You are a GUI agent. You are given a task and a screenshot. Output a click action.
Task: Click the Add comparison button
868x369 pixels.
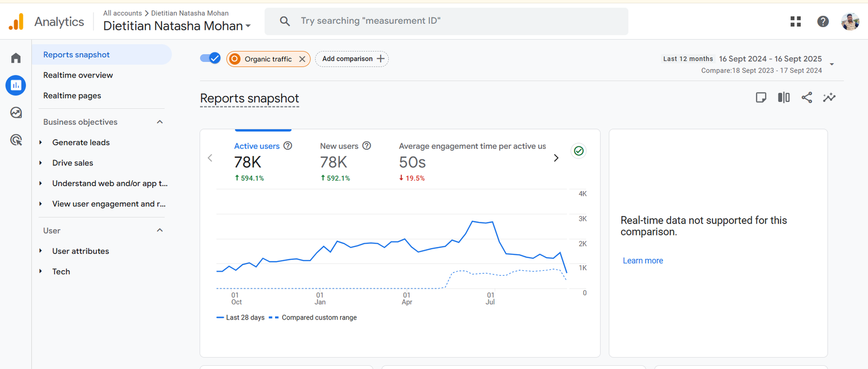352,59
